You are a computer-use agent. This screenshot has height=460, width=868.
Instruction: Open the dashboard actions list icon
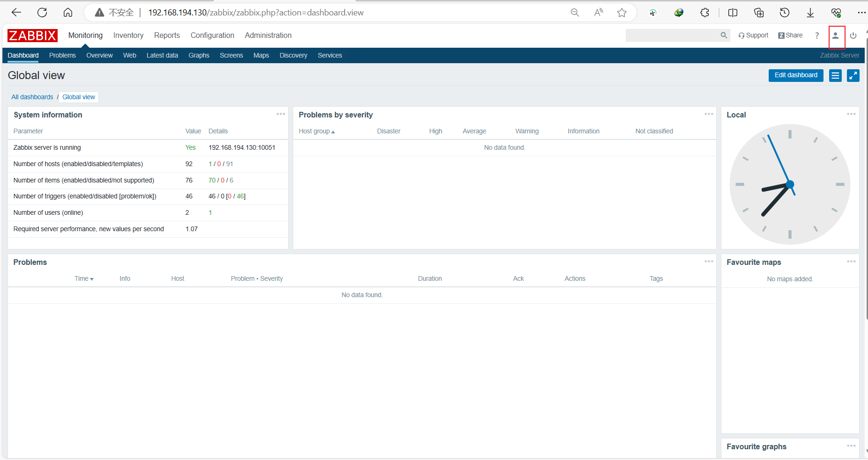(835, 75)
